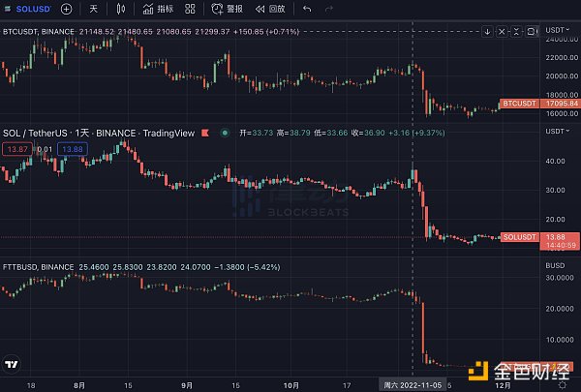581x392 pixels.
Task: Click the undo arrow
Action: [307, 9]
